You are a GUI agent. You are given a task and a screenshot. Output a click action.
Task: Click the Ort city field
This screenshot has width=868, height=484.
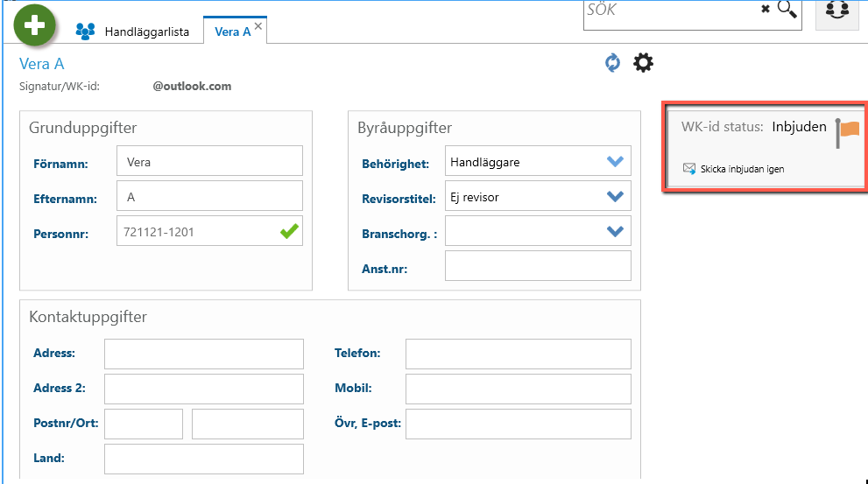[248, 424]
